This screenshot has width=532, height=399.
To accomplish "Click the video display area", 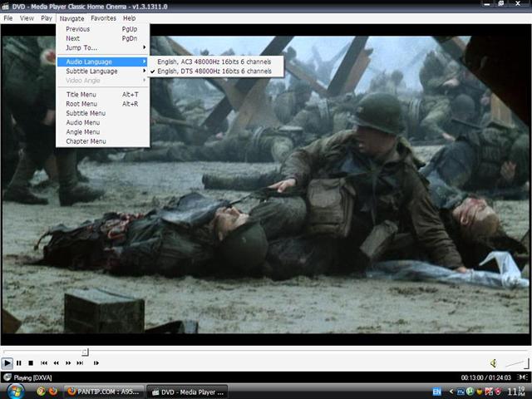I will point(266,185).
